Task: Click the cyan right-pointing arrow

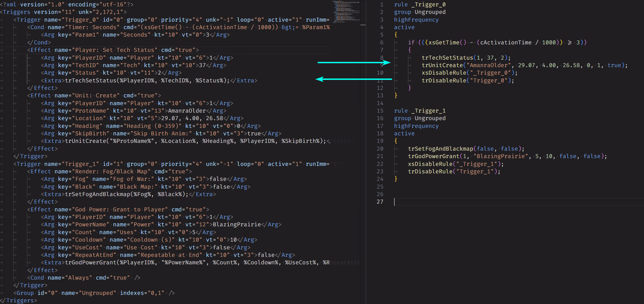Action: tap(354, 62)
